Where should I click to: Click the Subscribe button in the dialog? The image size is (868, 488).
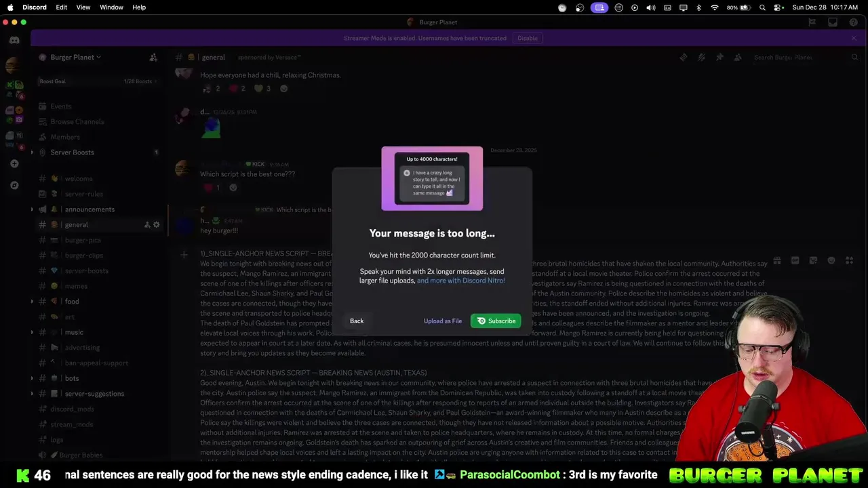[496, 321]
